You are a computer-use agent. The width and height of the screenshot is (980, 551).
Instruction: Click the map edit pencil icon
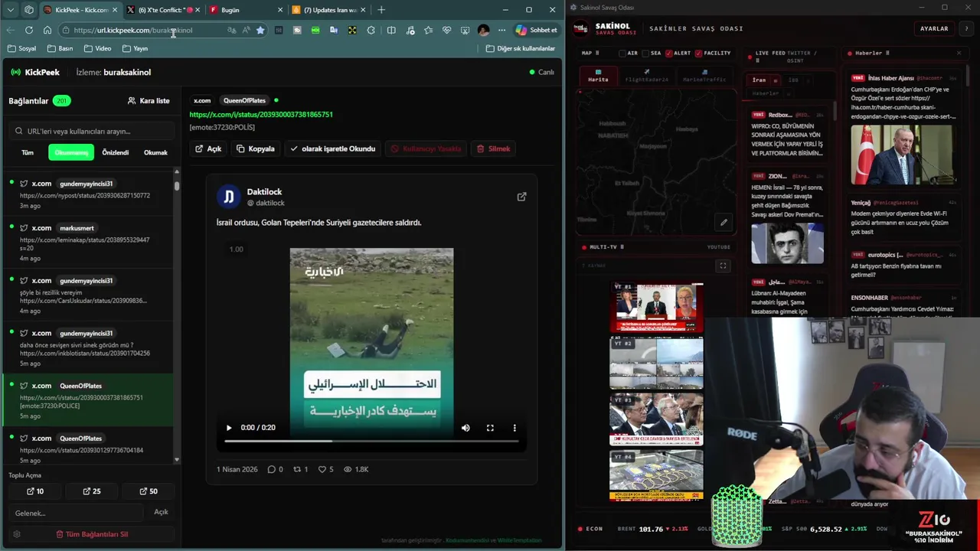point(724,223)
